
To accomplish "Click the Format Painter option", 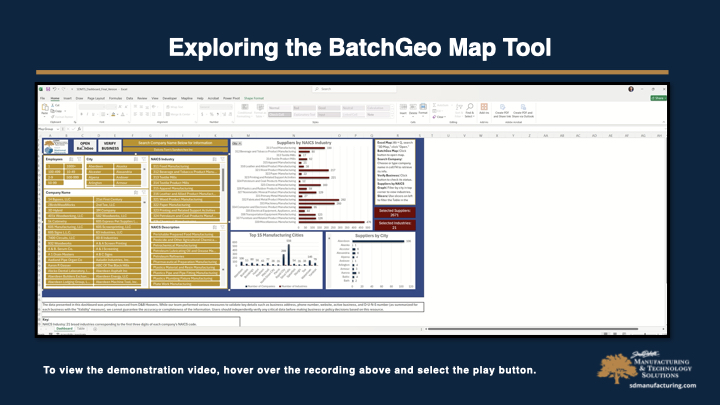I will point(62,117).
